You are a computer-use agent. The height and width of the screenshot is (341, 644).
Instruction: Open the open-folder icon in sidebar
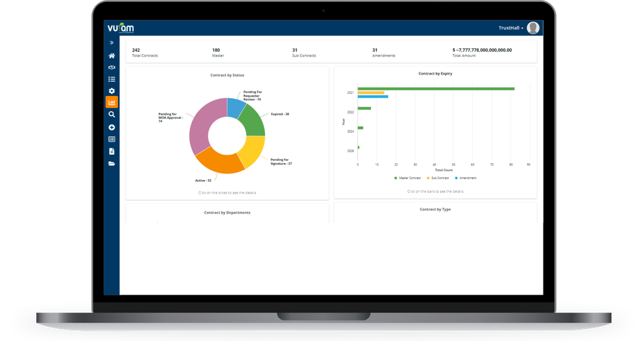pyautogui.click(x=112, y=164)
